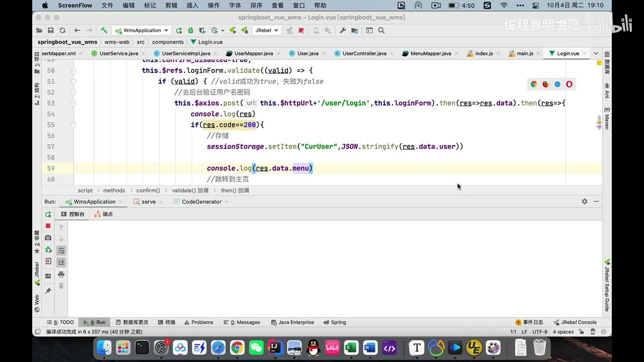Click the print console output icon
Screen dimensions: 644x362
[x=61, y=275]
